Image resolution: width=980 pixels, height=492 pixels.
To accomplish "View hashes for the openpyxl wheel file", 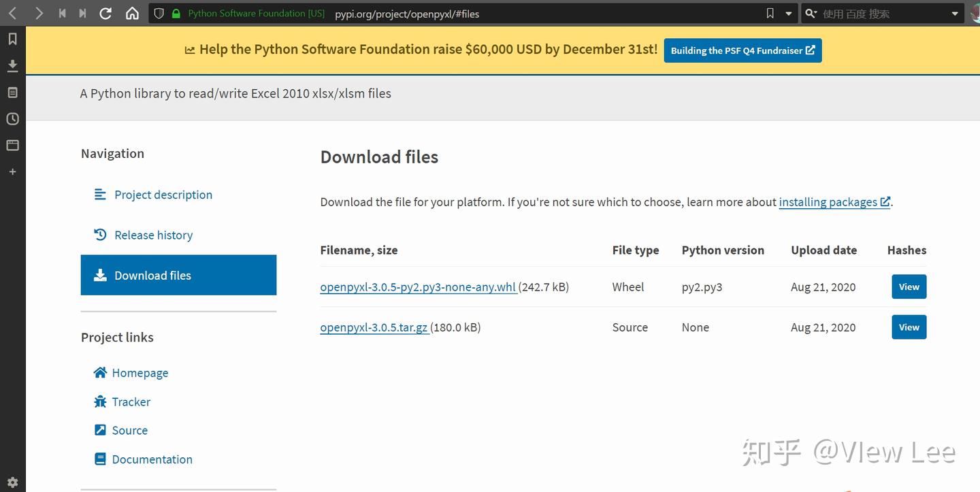I will [909, 286].
